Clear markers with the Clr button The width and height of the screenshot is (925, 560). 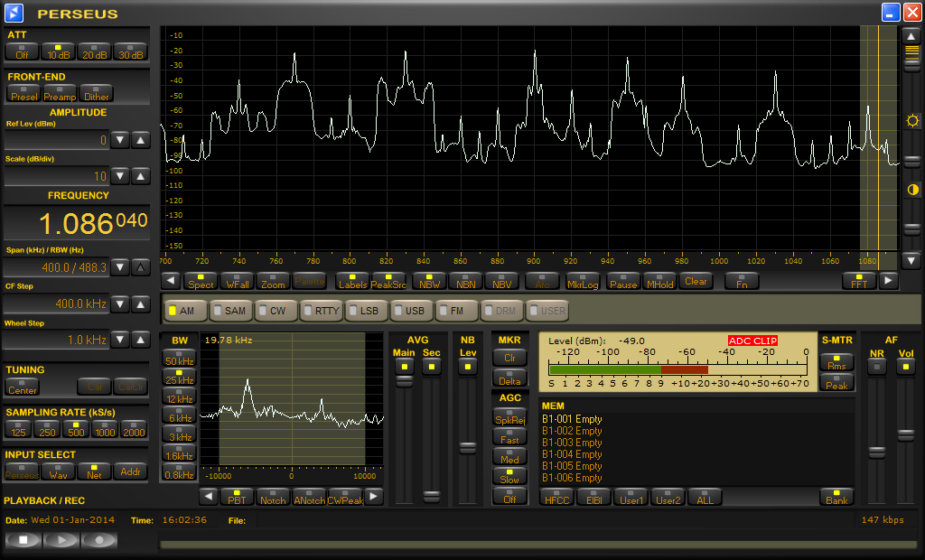(509, 355)
